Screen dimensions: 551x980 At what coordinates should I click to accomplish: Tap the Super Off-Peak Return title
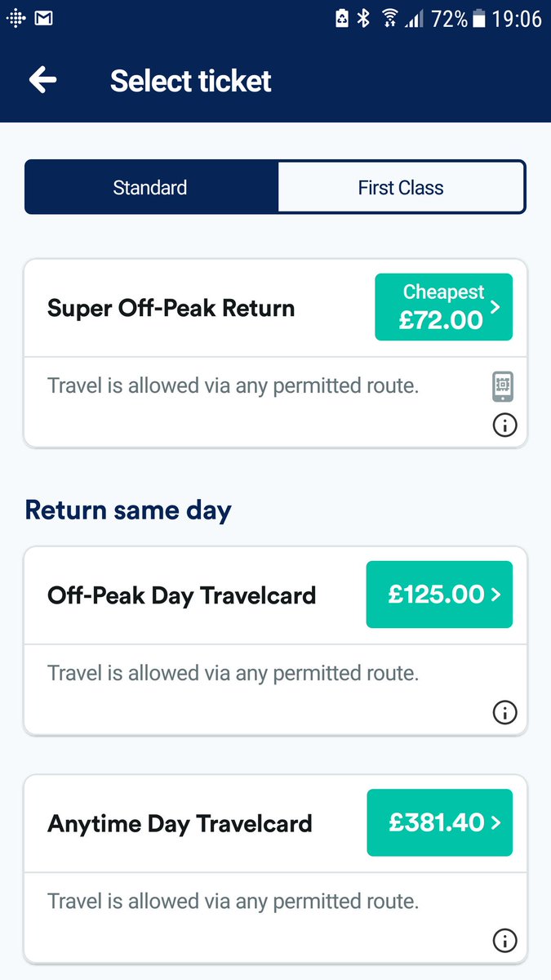point(171,309)
